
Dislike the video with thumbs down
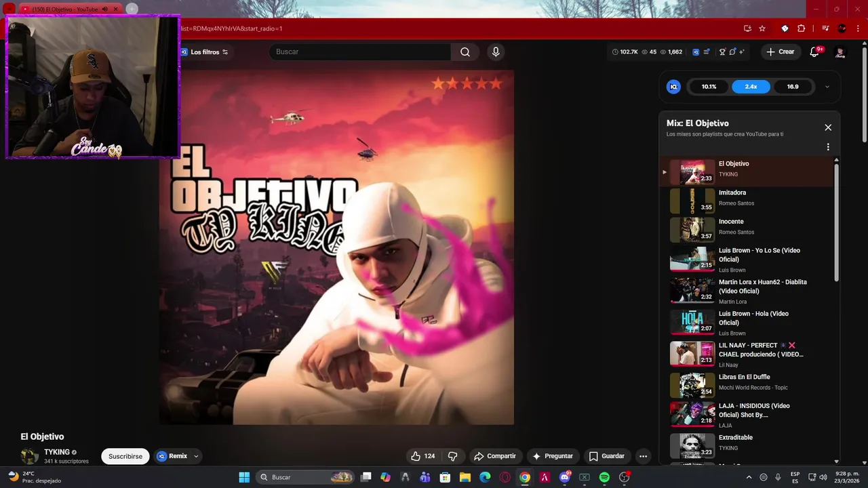click(453, 456)
